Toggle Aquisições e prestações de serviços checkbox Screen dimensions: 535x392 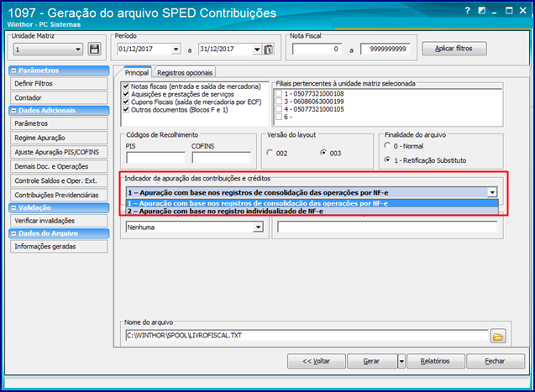[x=126, y=94]
